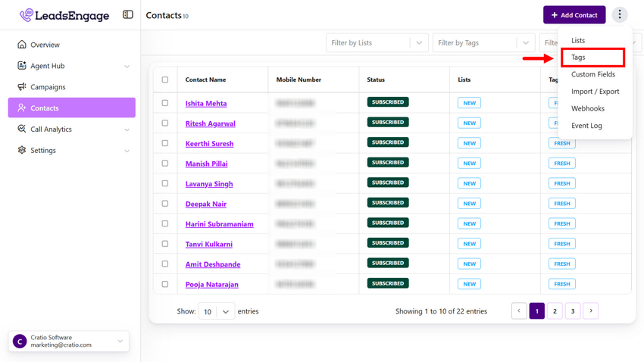Collapse the sidebar panel toggle icon

[128, 14]
